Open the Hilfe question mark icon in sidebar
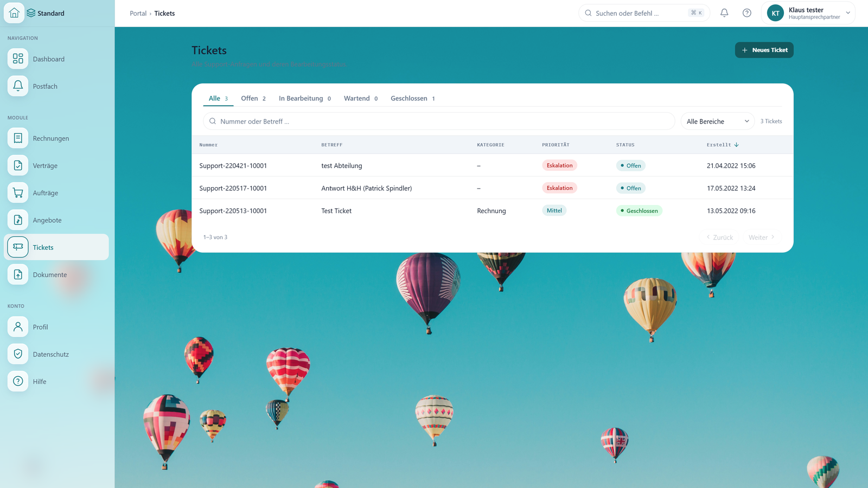The height and width of the screenshot is (488, 868). pos(18,381)
